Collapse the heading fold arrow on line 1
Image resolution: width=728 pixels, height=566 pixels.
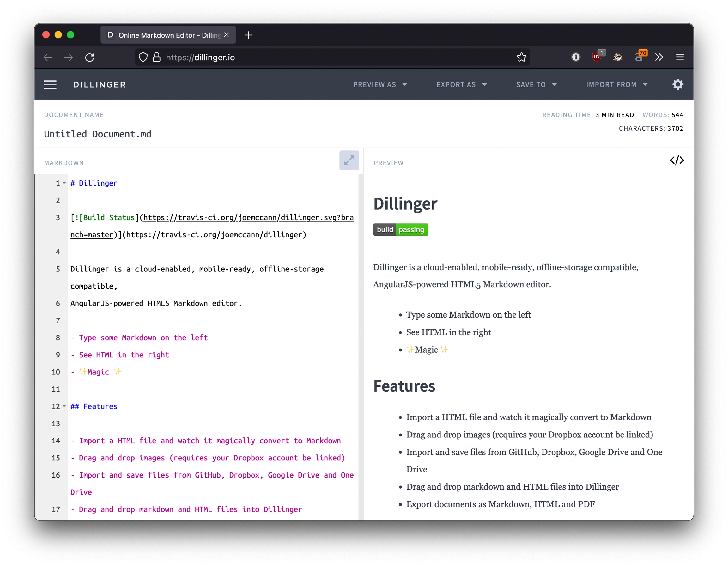pos(64,183)
